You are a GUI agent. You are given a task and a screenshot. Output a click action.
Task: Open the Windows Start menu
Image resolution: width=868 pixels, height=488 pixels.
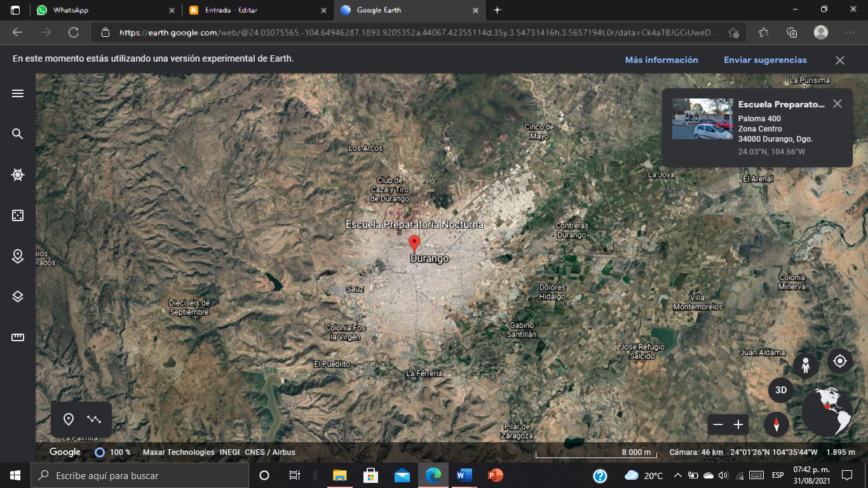[15, 475]
